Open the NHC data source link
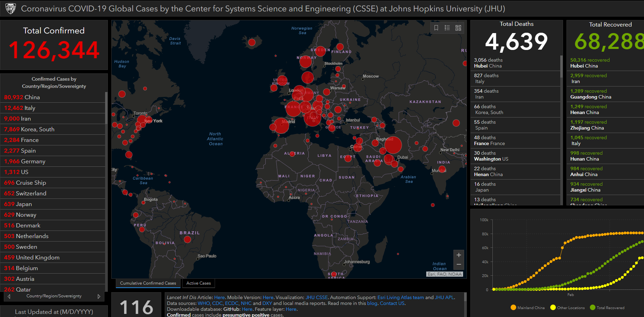The width and height of the screenshot is (644, 317). [x=246, y=303]
